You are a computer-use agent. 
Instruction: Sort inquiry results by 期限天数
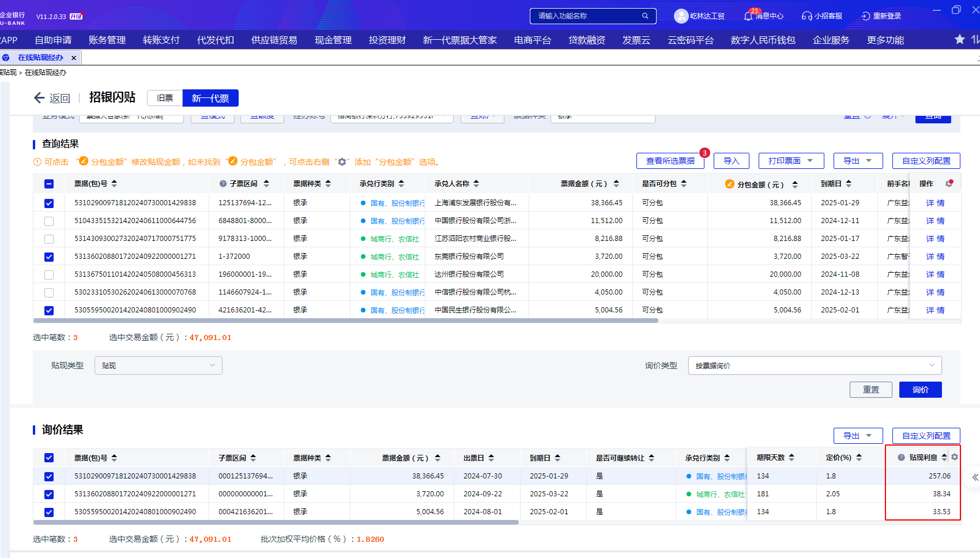[x=791, y=457]
